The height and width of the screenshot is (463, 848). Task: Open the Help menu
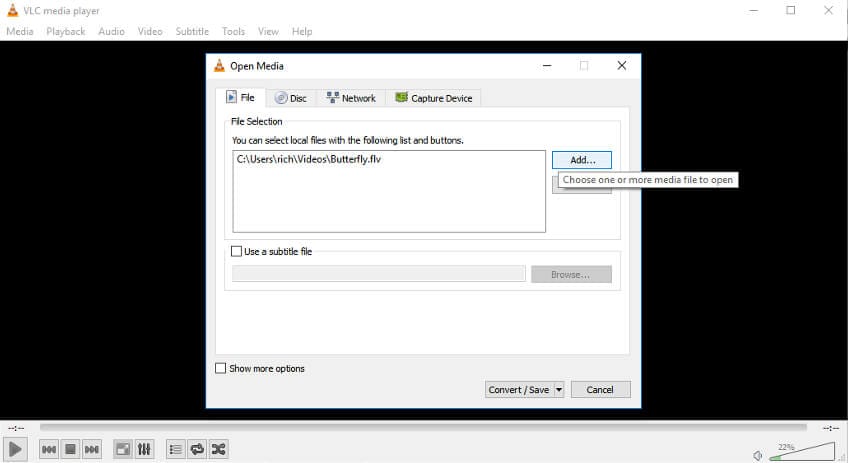[302, 31]
